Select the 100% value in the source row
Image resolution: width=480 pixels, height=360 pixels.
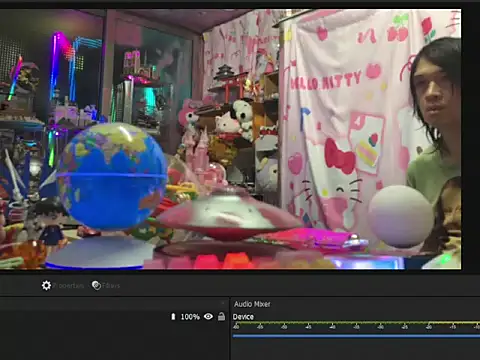190,317
